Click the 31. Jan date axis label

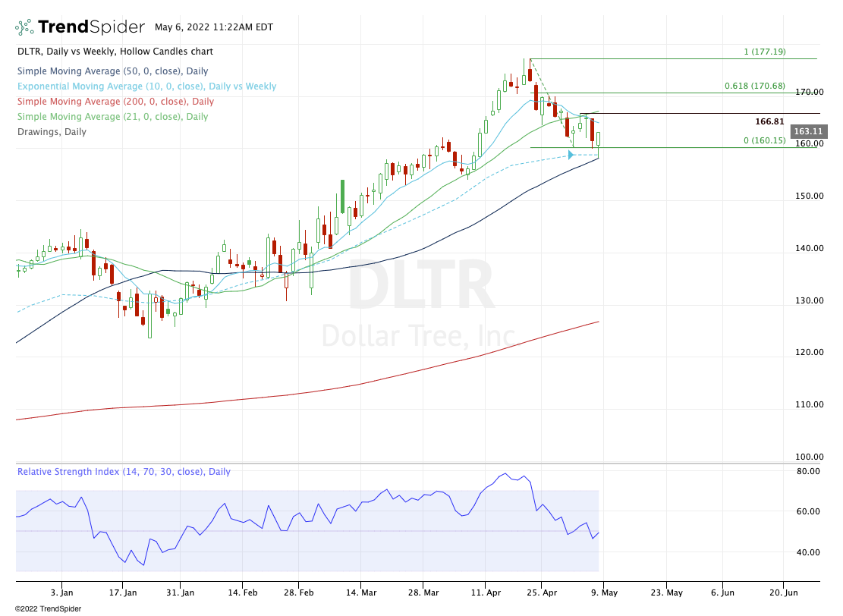[x=180, y=592]
